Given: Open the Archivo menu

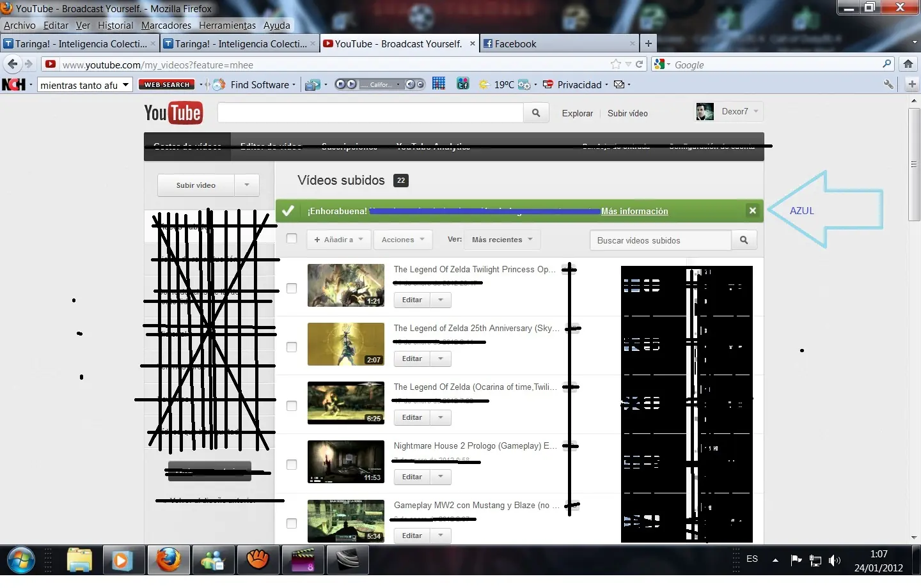Looking at the screenshot, I should [20, 26].
